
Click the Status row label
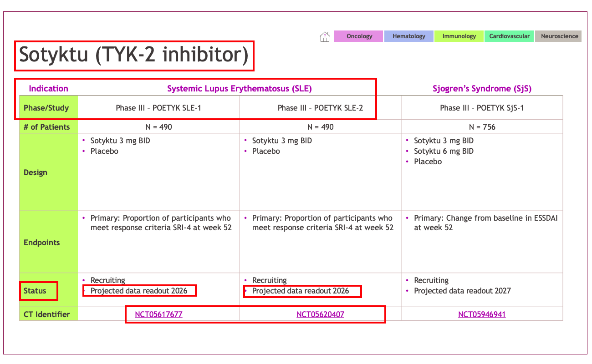pyautogui.click(x=35, y=291)
